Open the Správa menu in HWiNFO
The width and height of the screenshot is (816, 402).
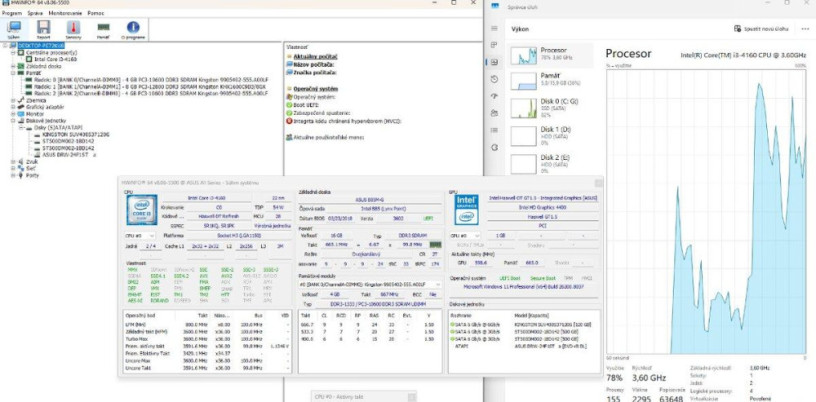[x=35, y=12]
